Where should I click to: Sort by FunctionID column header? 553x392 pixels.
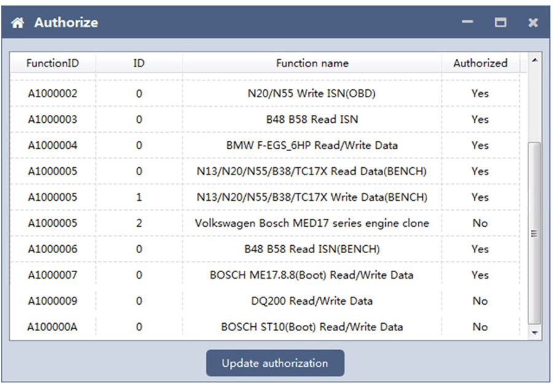53,63
